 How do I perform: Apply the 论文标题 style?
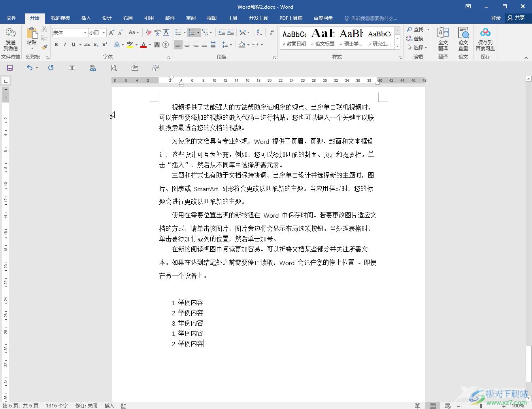tap(323, 38)
